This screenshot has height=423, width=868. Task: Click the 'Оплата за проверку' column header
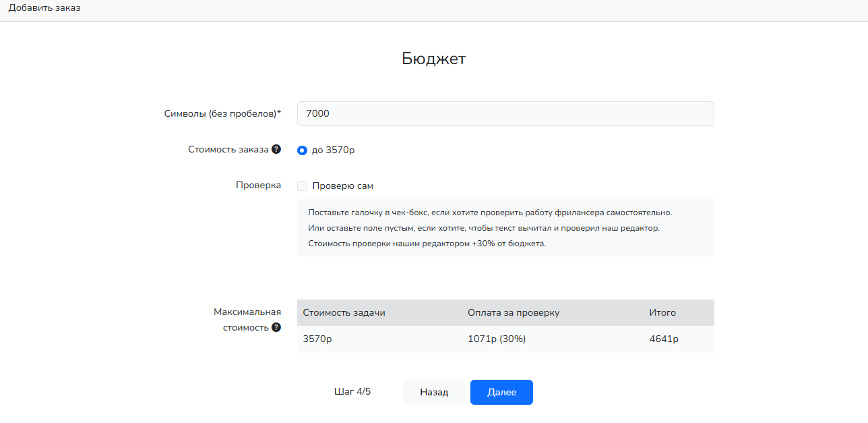[x=514, y=313]
